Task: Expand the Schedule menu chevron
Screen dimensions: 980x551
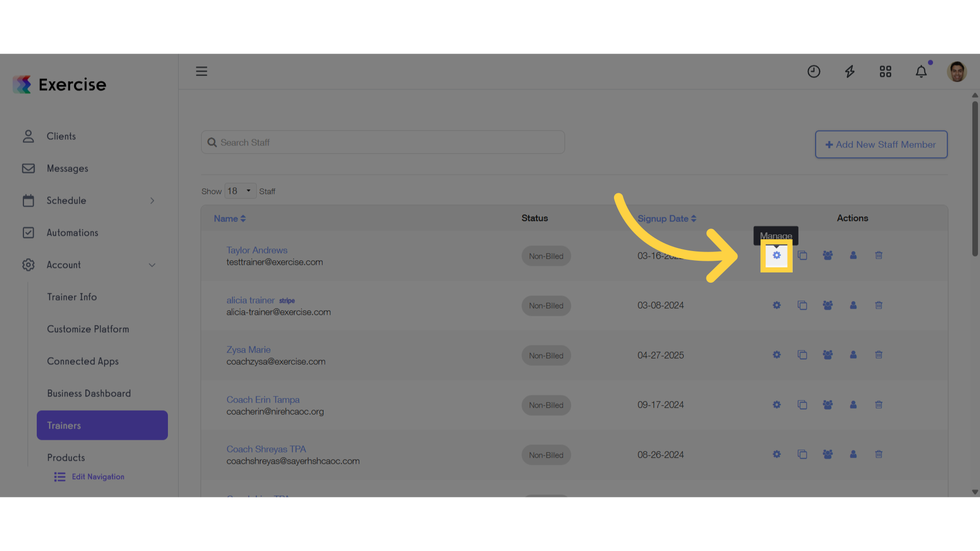Action: click(x=152, y=201)
